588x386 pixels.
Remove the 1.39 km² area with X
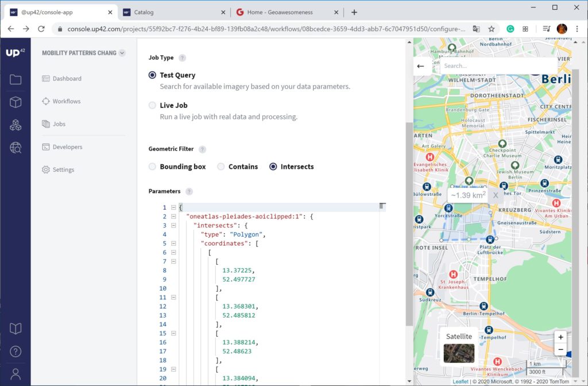[496, 195]
